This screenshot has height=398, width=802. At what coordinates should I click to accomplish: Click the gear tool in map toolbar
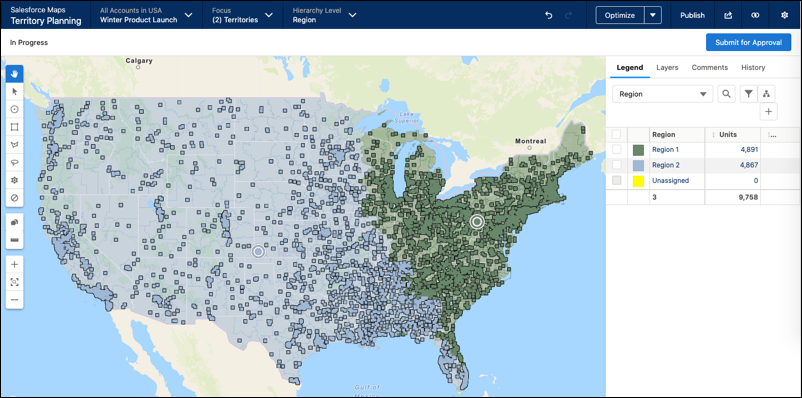coord(14,180)
